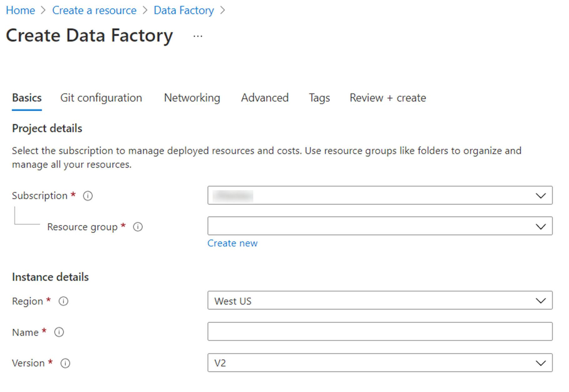Switch to the Networking tab
The width and height of the screenshot is (569, 392).
[192, 98]
